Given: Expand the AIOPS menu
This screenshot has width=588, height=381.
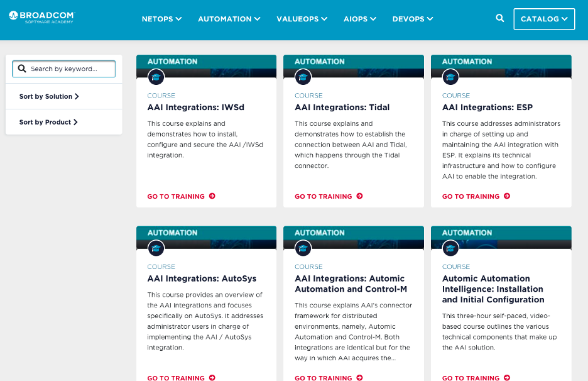Looking at the screenshot, I should [x=360, y=19].
